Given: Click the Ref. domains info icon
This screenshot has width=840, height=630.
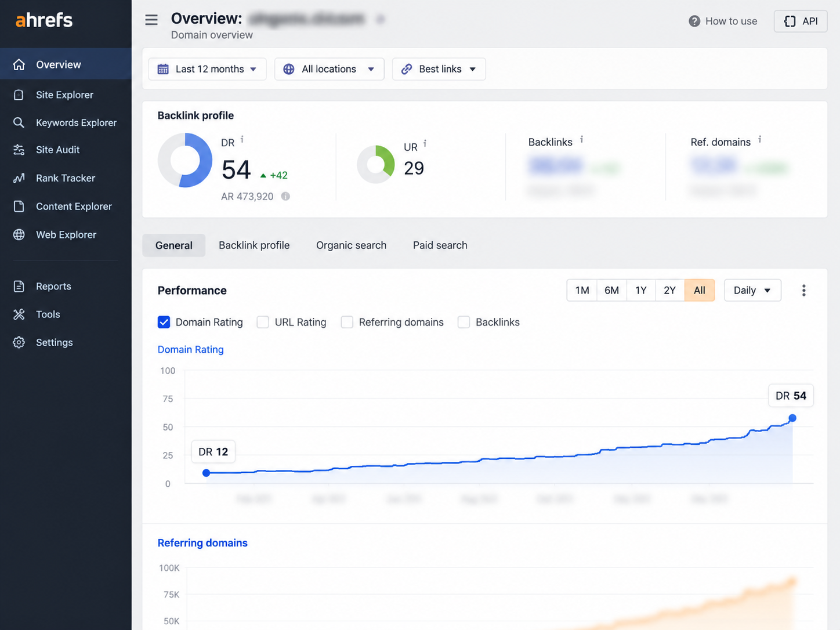Looking at the screenshot, I should pyautogui.click(x=759, y=139).
